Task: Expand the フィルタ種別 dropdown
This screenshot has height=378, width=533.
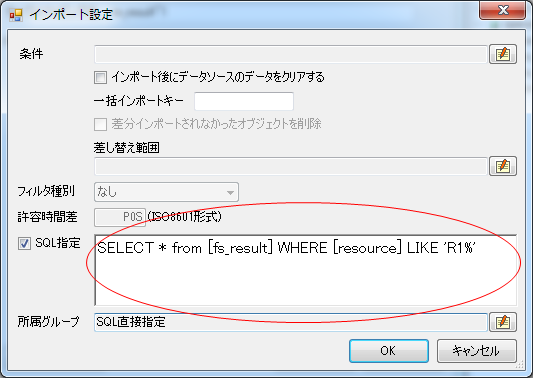Action: coord(166,192)
